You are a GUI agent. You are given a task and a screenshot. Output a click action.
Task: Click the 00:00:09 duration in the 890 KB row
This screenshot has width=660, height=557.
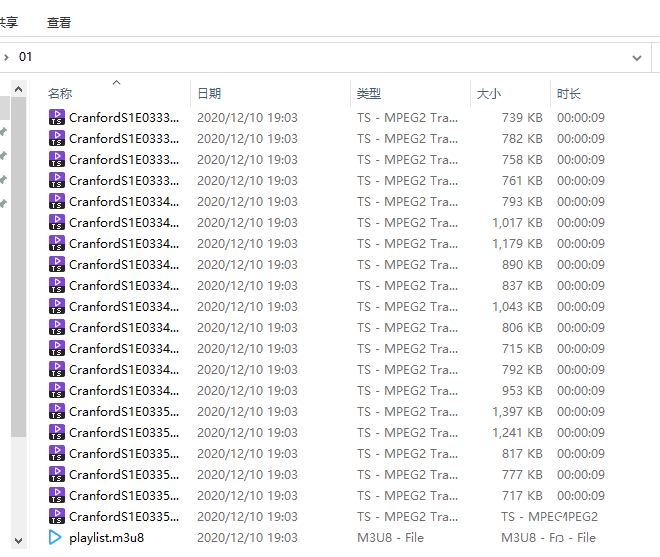click(x=581, y=265)
